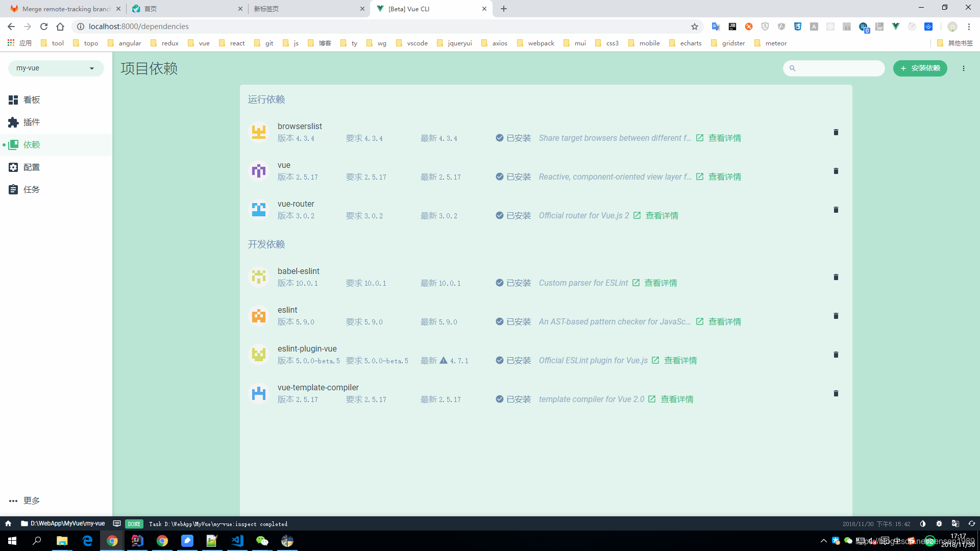Image resolution: width=980 pixels, height=551 pixels.
Task: Click the bug report icon in status bar
Action: coord(939,523)
